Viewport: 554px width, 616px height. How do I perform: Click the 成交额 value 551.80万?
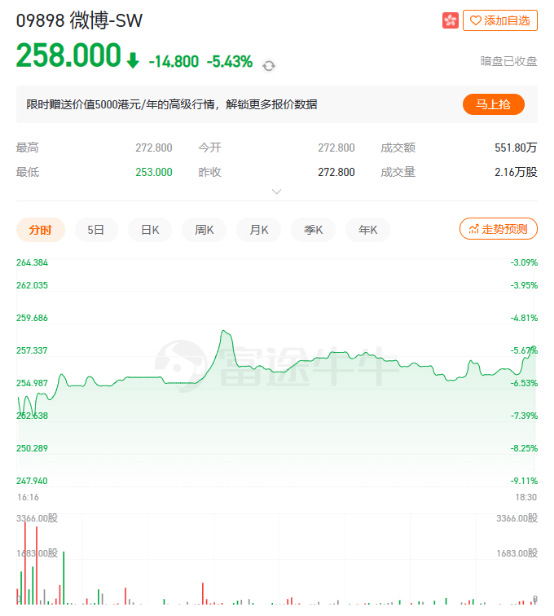[x=515, y=148]
